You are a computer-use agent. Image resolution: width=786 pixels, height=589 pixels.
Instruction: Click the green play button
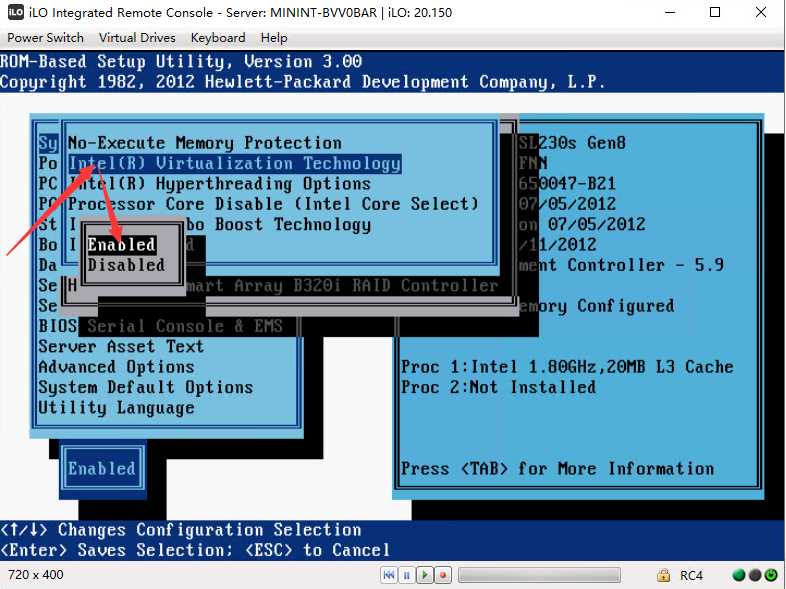(x=425, y=575)
